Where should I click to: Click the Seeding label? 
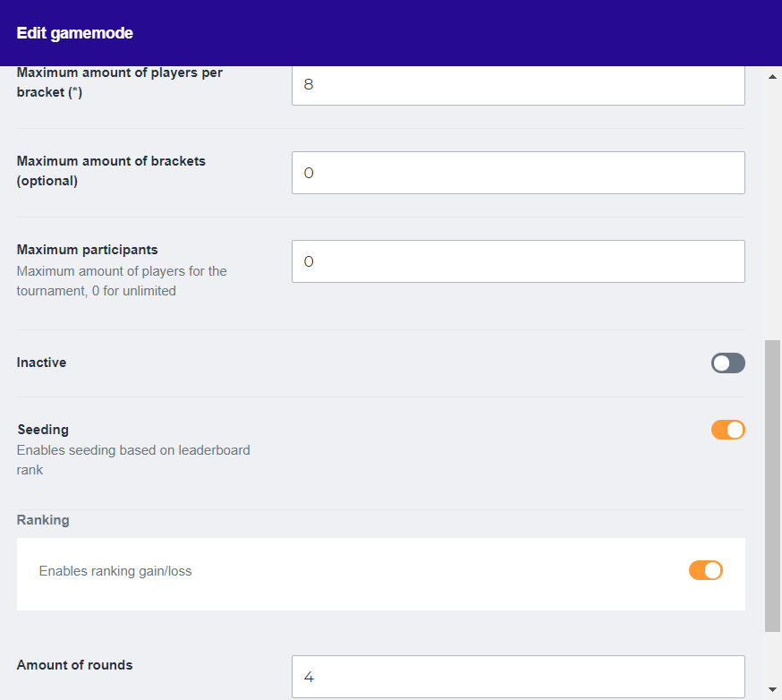tap(43, 430)
